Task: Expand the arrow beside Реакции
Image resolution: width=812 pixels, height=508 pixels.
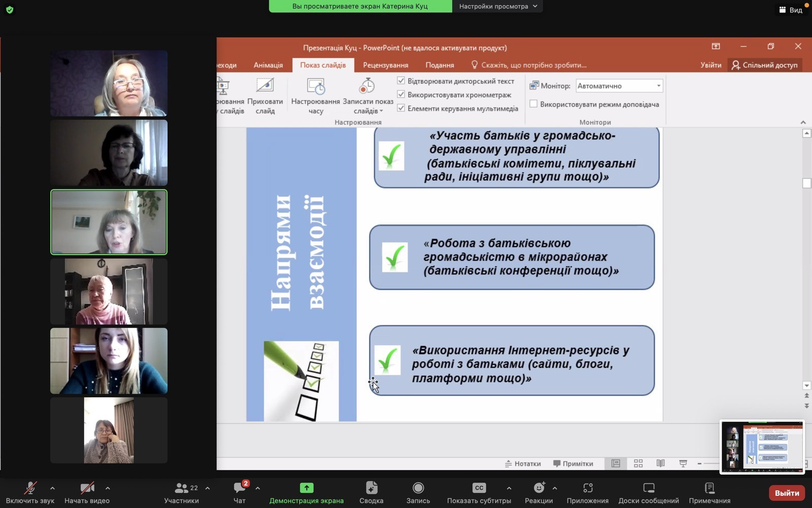Action: [x=555, y=488]
